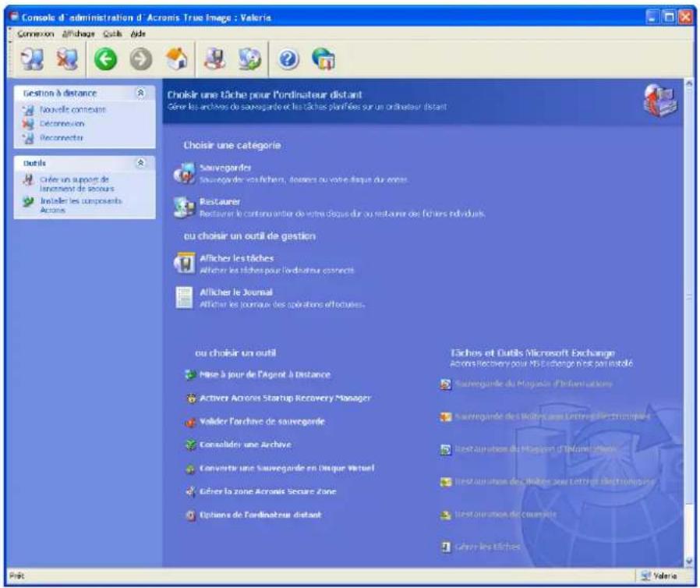Click the New connection toolbar icon
Viewport: 700px width, 588px height.
[33, 59]
